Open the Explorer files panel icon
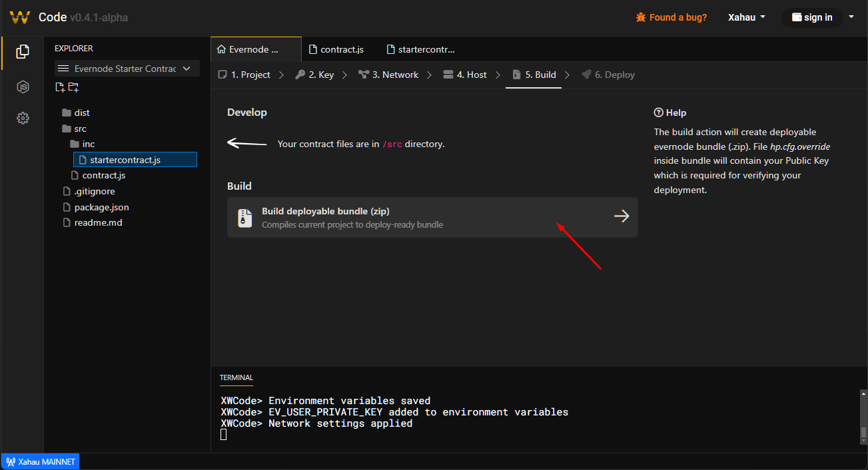This screenshot has width=868, height=470. [22, 51]
